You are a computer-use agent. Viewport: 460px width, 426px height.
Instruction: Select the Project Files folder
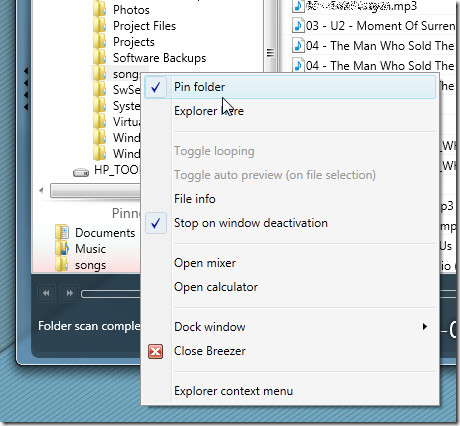(x=144, y=26)
